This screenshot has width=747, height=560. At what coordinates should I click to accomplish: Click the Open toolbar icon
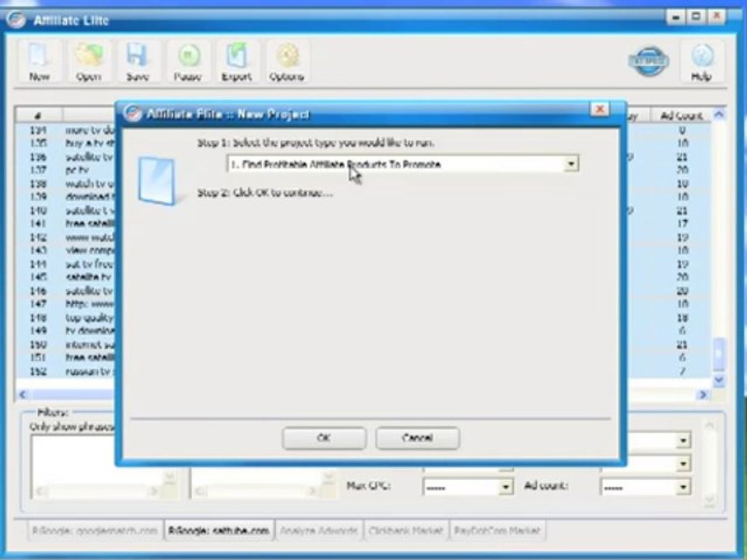click(x=89, y=61)
